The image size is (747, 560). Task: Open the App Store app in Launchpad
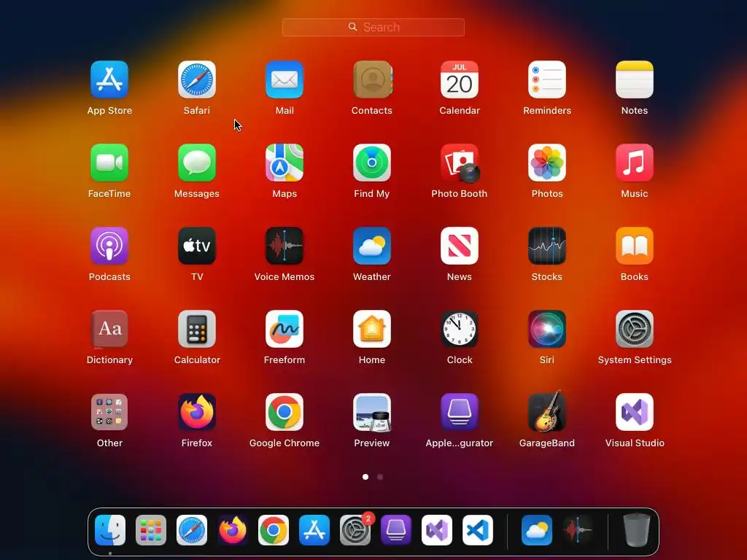click(x=109, y=79)
